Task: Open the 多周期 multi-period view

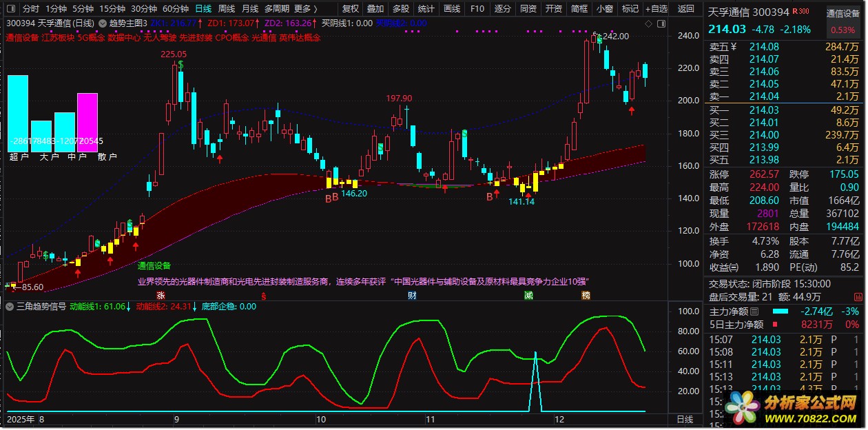Action: [x=277, y=9]
